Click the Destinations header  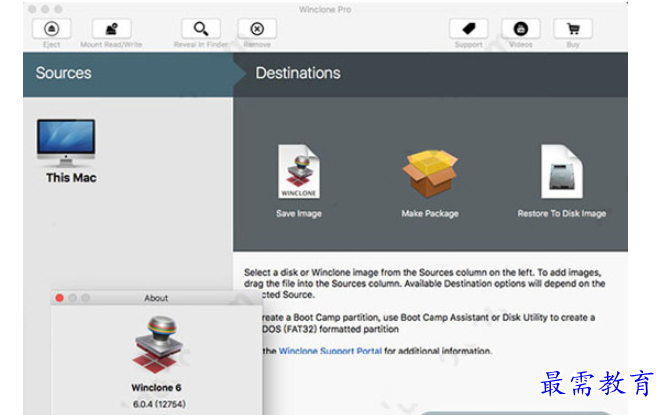pyautogui.click(x=298, y=73)
